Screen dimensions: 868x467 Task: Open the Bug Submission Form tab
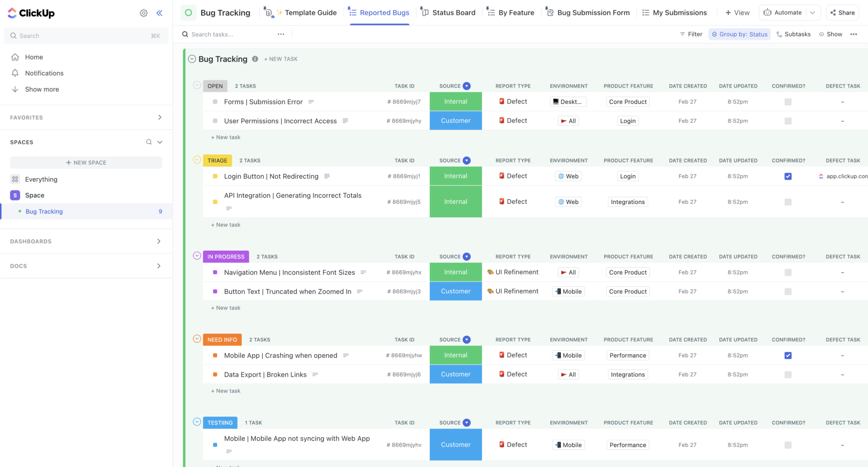coord(593,12)
